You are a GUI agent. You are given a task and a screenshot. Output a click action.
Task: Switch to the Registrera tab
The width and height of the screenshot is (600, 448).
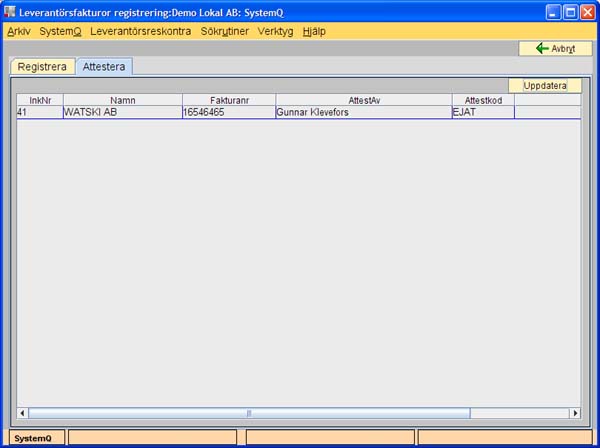42,67
